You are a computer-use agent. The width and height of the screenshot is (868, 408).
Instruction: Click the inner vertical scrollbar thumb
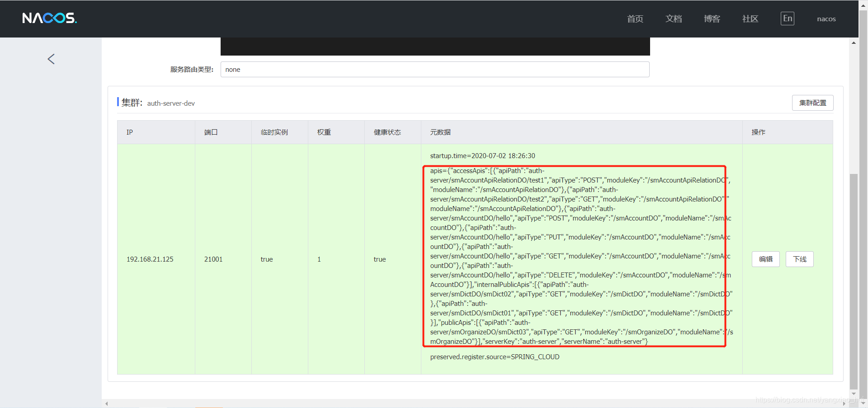(854, 281)
